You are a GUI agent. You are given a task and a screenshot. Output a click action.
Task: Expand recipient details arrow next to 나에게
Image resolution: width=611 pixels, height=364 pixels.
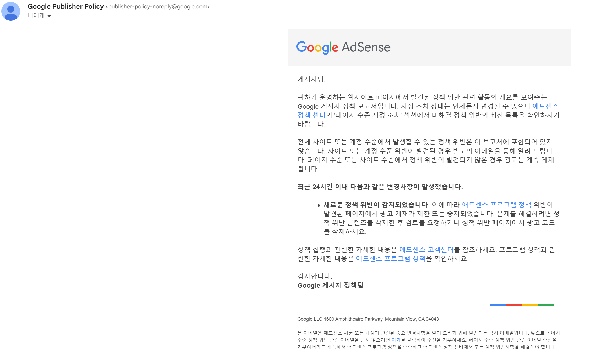tap(49, 16)
